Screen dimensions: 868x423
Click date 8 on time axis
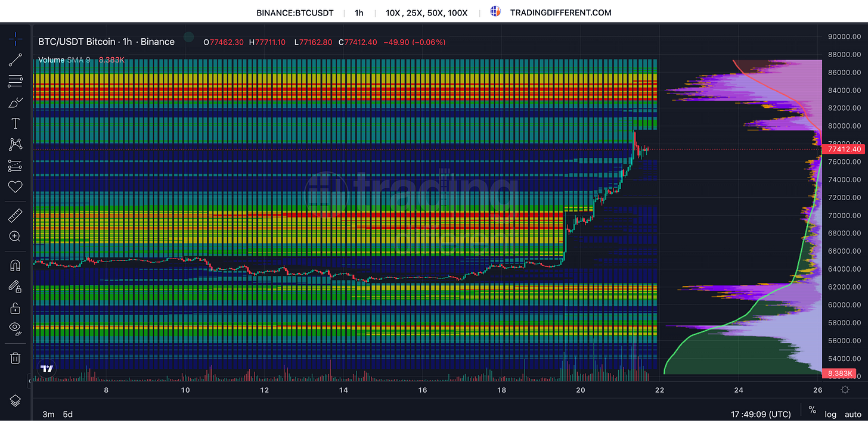(x=106, y=390)
